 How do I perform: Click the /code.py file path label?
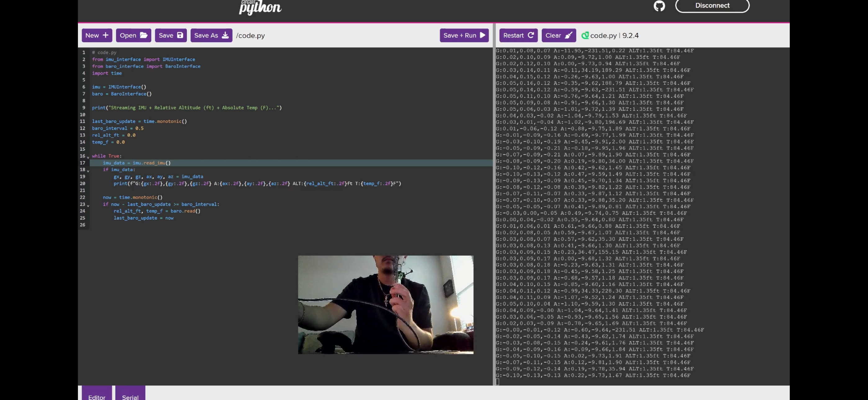click(x=250, y=35)
